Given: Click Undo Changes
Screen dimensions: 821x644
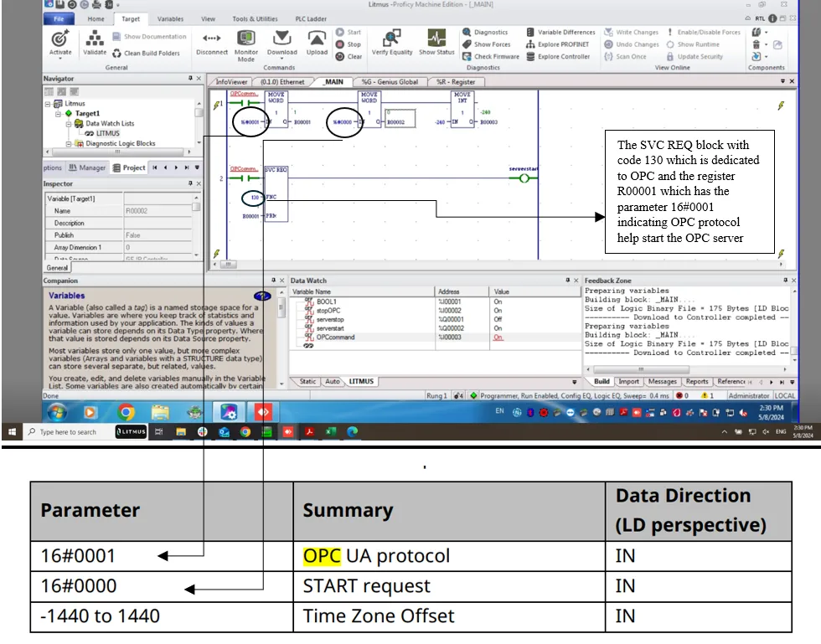Looking at the screenshot, I should point(632,44).
